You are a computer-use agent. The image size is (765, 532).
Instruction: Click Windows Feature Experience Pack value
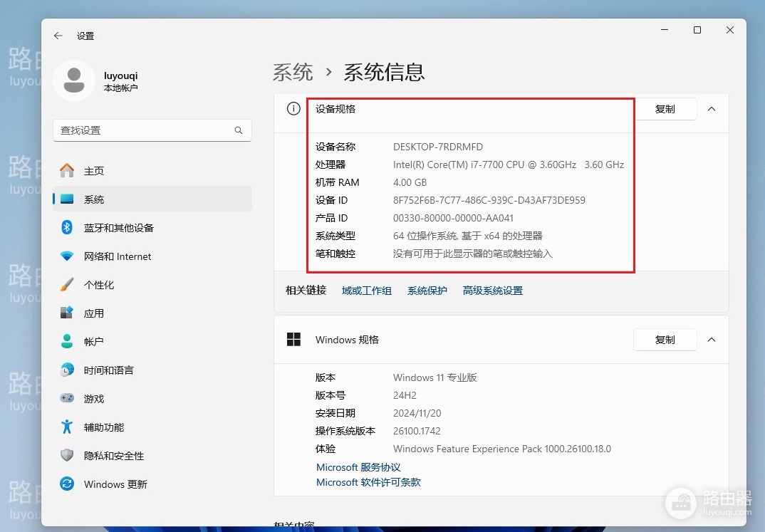[501, 449]
